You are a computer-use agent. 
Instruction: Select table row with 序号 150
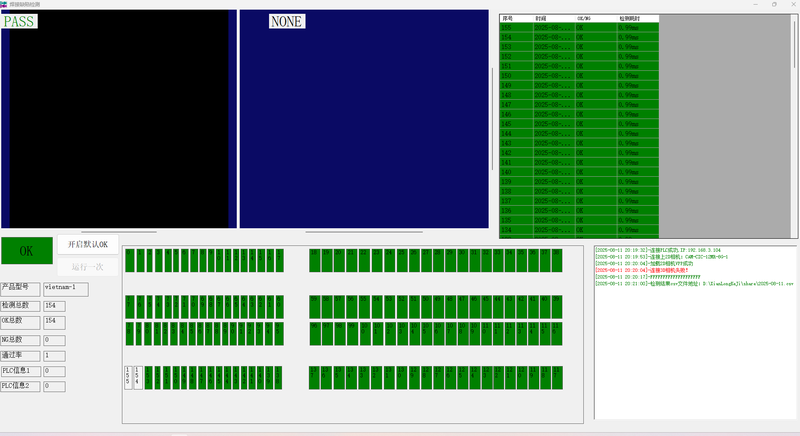(x=579, y=75)
